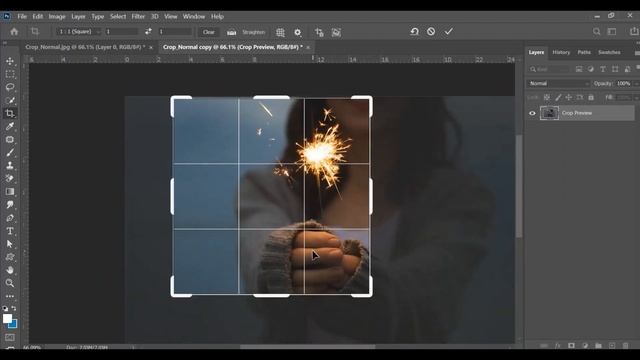
Task: Open the 1:1 (Square) ratio preset dropdown
Action: (79, 32)
